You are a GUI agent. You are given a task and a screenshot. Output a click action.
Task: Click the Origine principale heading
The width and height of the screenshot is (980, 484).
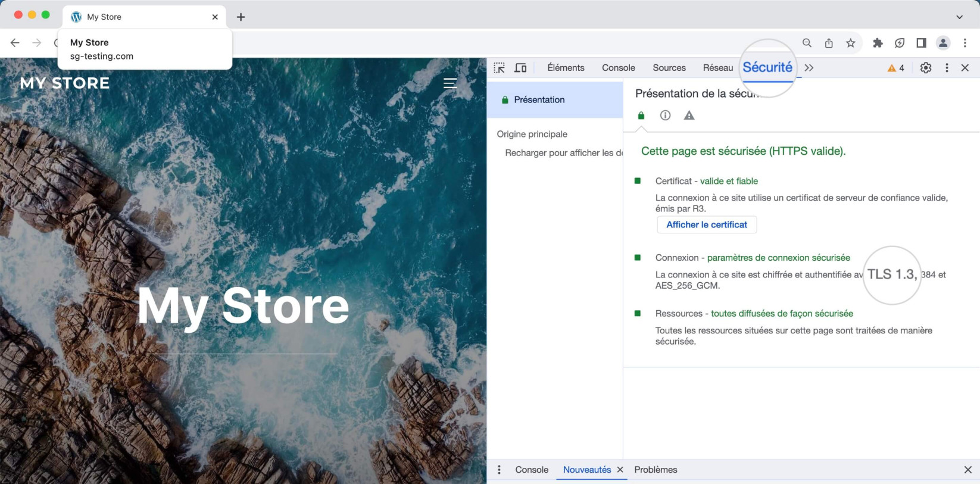pos(532,134)
